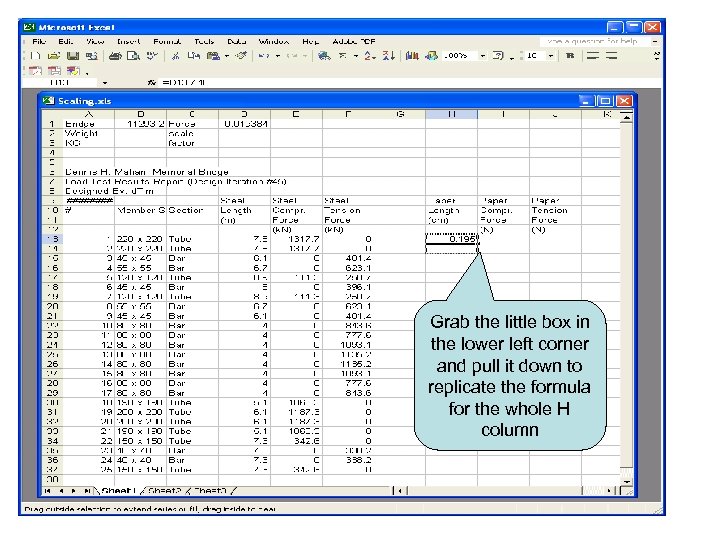The image size is (720, 540).
Task: Open the Format menu
Action: tap(167, 41)
